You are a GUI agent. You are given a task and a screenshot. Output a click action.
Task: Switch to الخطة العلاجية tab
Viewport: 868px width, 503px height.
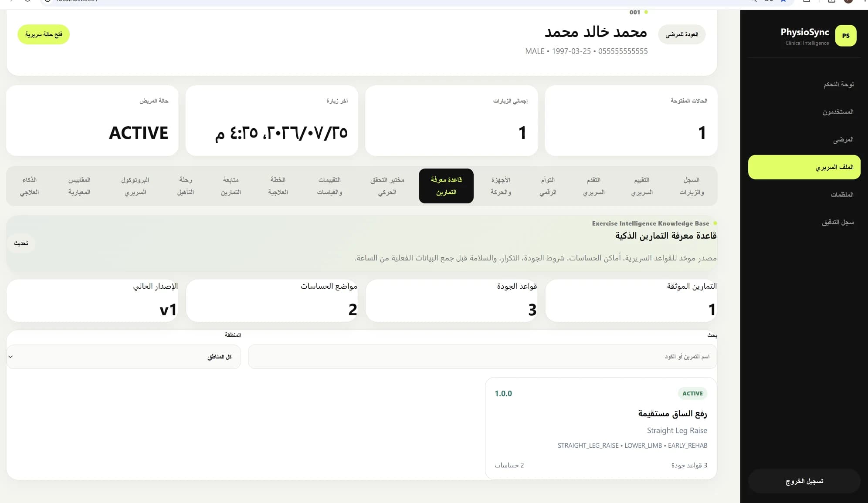278,186
